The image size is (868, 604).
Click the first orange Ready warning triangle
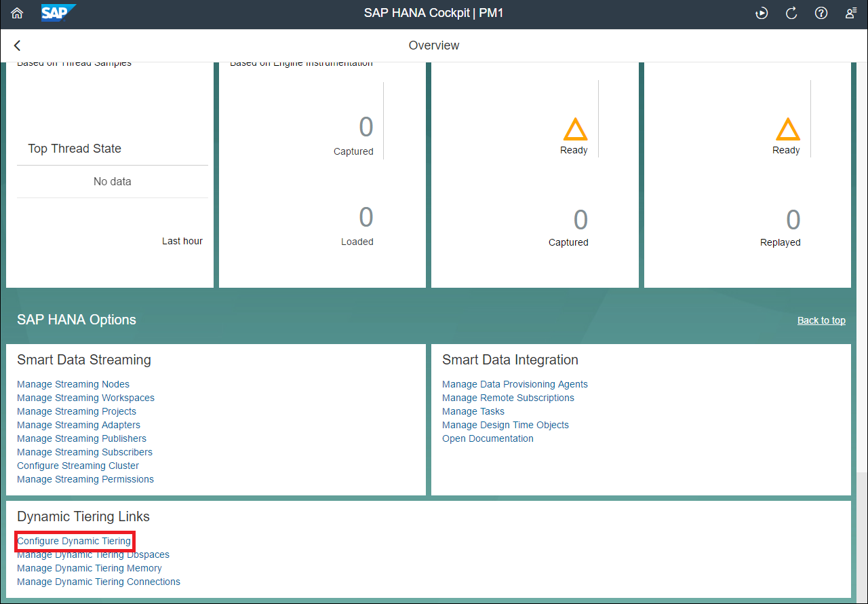pos(575,129)
